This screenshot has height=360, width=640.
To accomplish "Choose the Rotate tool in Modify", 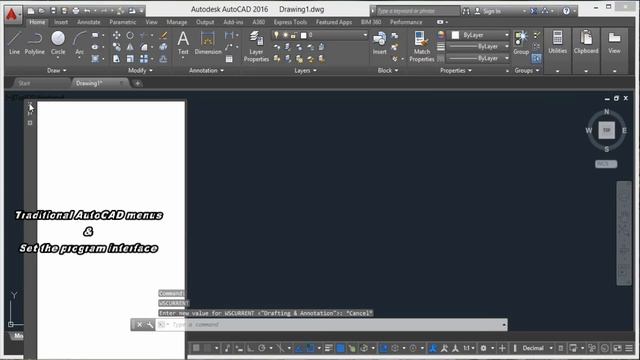I will pos(130,36).
